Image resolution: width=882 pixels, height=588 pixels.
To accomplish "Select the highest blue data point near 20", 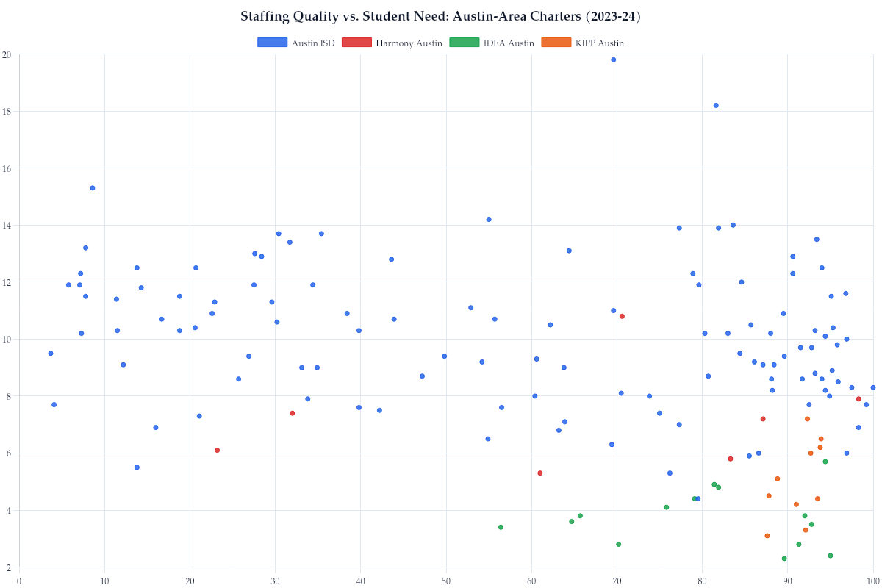I will click(612, 59).
